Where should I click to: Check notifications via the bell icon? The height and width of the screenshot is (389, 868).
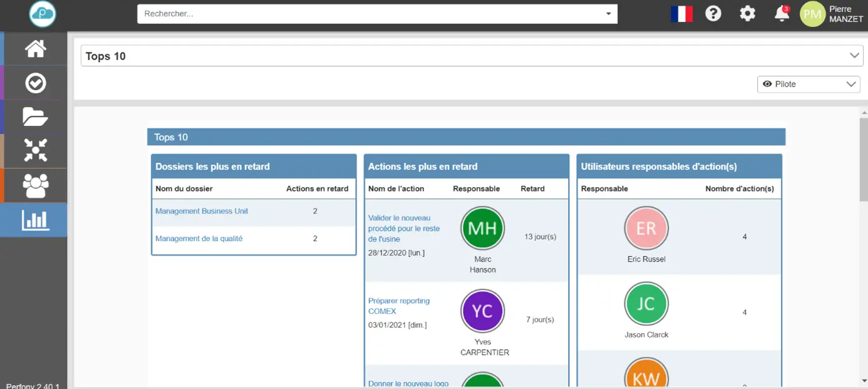click(781, 14)
